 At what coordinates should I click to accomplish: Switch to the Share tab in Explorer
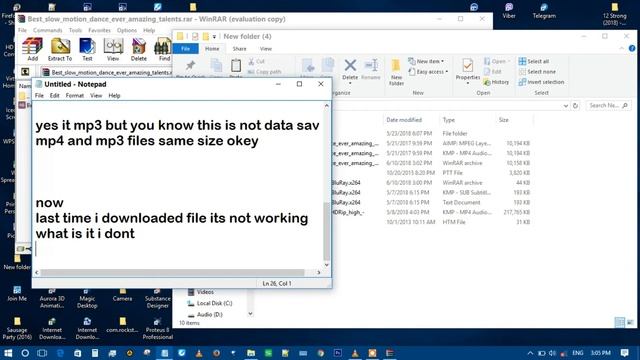pos(240,49)
